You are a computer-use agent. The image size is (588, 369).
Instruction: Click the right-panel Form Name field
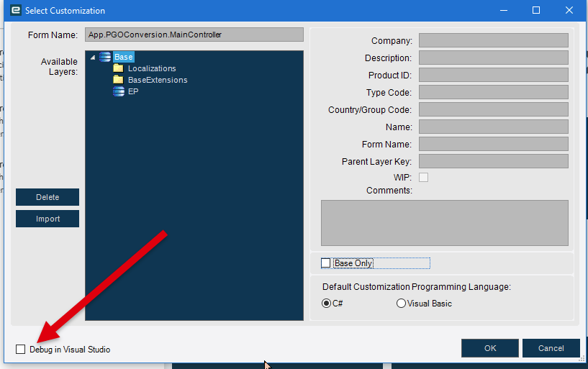pos(494,144)
